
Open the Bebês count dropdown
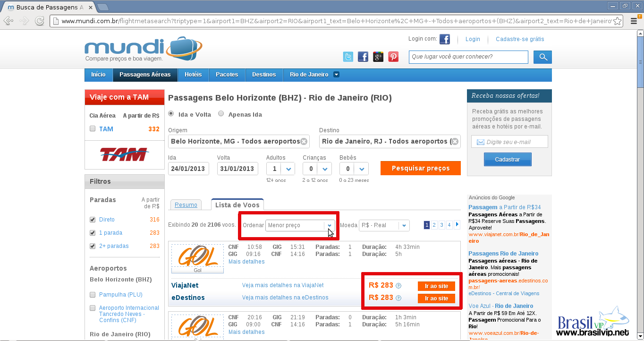click(354, 169)
